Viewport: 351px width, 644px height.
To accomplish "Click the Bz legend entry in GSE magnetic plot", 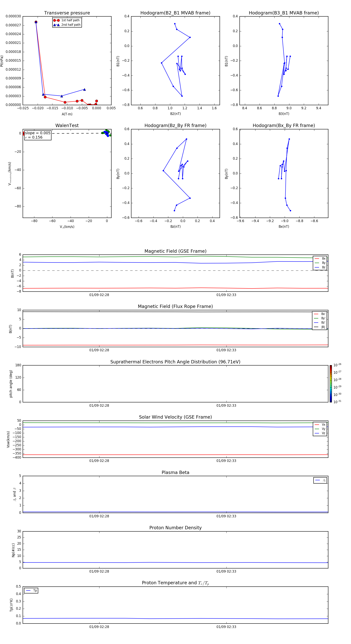I will click(x=320, y=267).
